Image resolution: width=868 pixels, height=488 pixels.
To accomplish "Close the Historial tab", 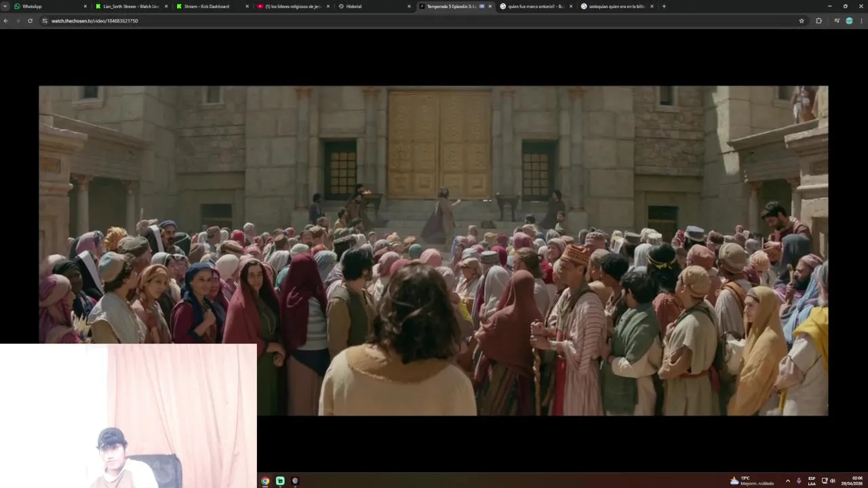I will (x=409, y=6).
